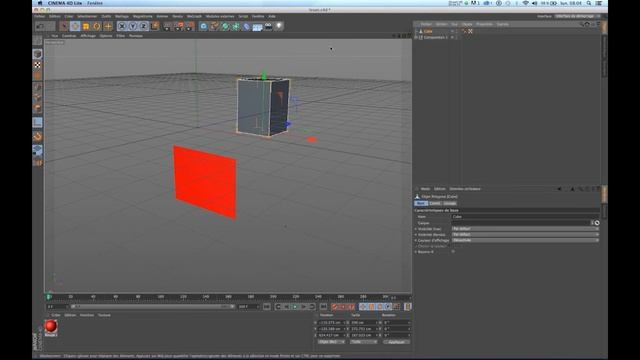The image size is (640, 360).
Task: Open the coordinate object mode dropdown
Action: click(x=331, y=342)
